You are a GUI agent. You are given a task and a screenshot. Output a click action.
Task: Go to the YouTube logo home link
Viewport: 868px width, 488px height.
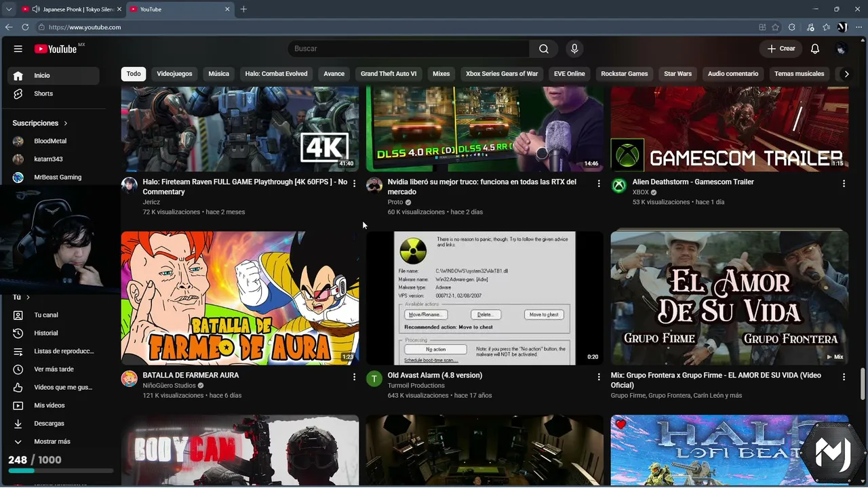(56, 49)
